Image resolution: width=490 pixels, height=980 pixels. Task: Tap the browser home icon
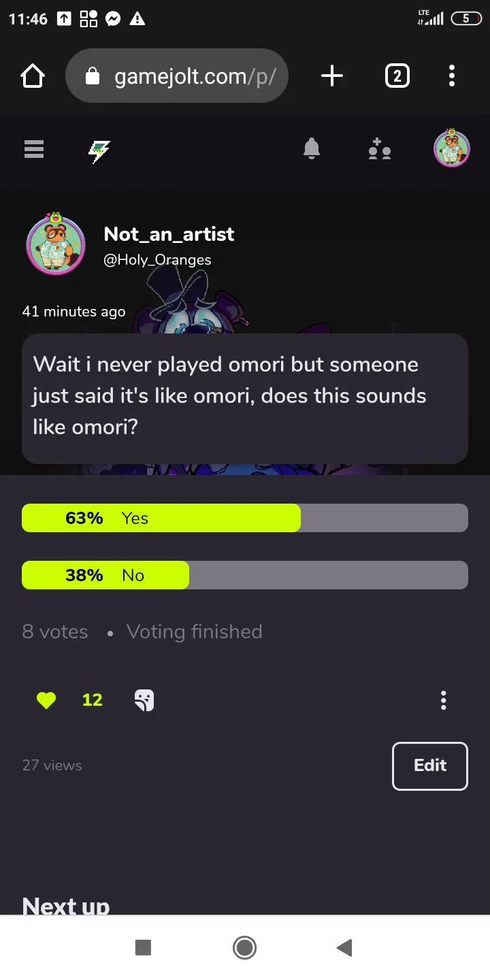tap(33, 76)
